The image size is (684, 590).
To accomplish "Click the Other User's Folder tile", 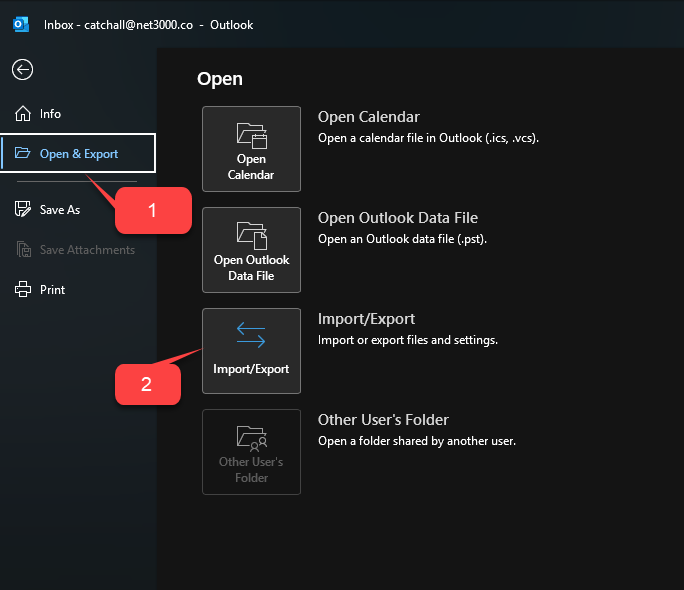I will tap(251, 452).
